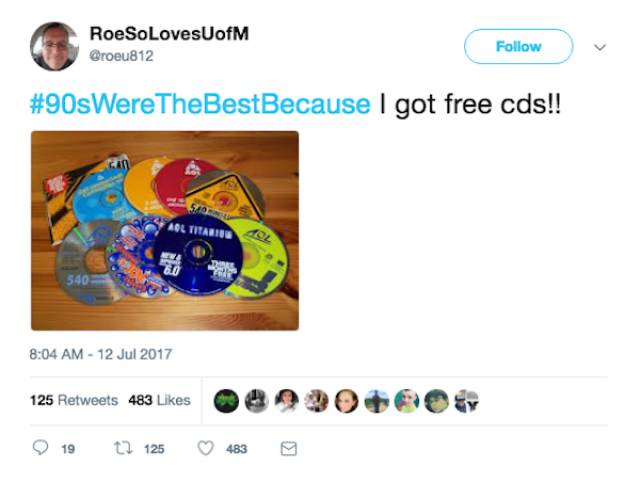This screenshot has height=481, width=640.
Task: Open the tweet timestamp 12 Jul 2017
Action: click(x=101, y=354)
